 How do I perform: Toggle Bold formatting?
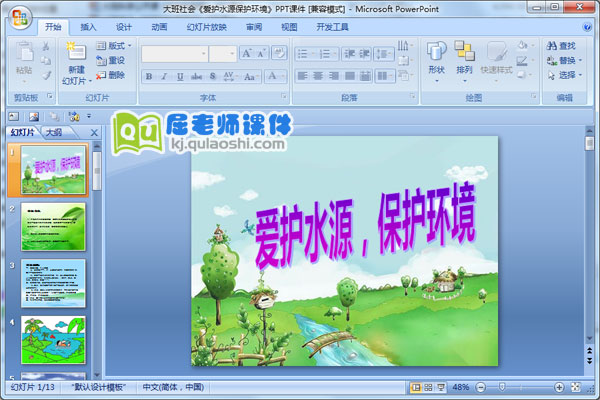point(149,76)
